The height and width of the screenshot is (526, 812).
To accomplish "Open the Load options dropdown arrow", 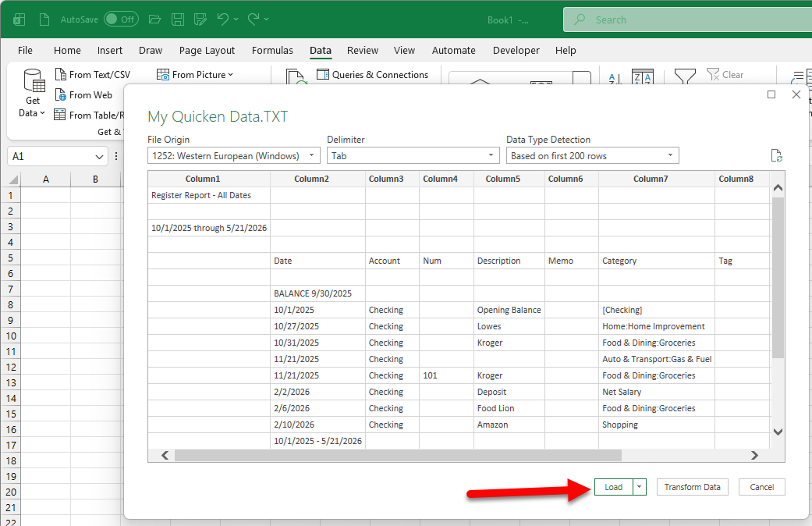I will click(x=640, y=487).
